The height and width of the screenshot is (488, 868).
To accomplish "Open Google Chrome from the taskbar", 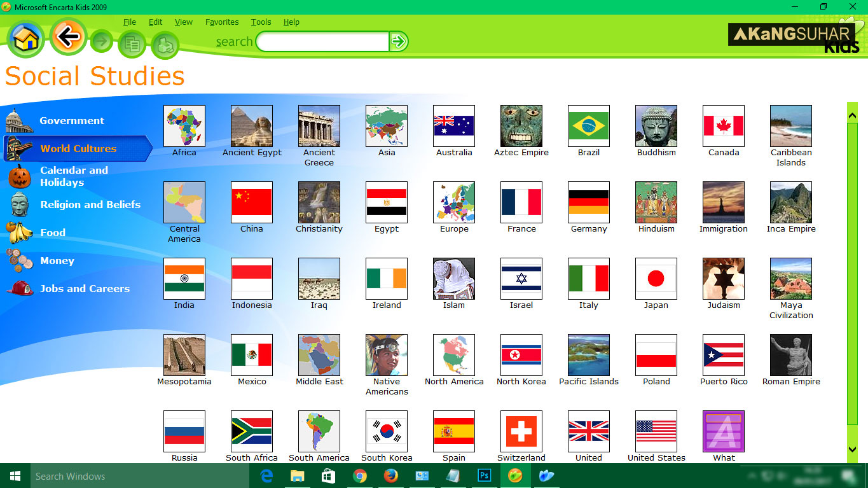I will (x=360, y=476).
